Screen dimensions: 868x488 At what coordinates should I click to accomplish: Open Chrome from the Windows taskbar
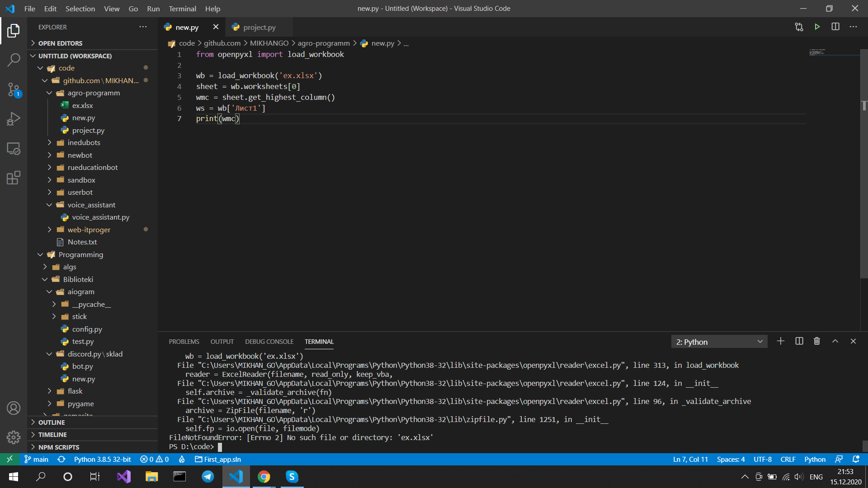tap(264, 477)
